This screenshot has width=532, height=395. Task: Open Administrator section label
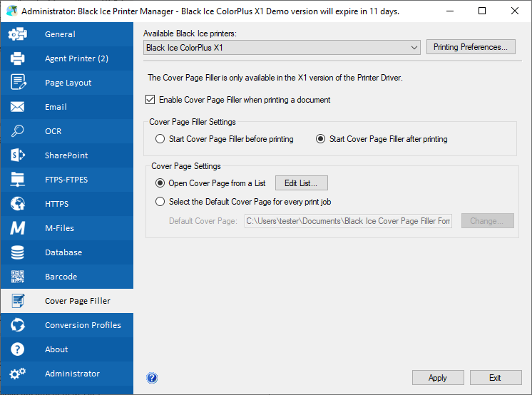[x=72, y=374]
